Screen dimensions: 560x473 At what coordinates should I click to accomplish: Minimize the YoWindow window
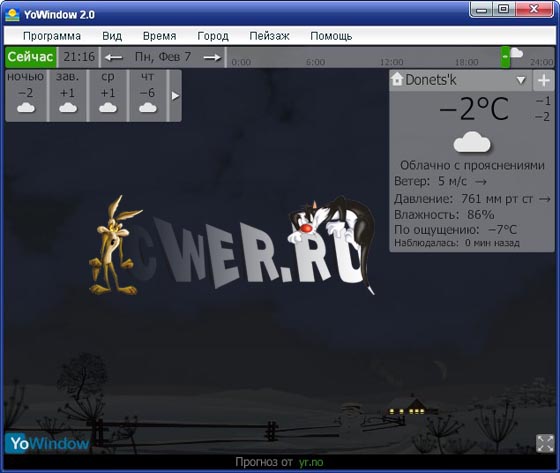[x=481, y=9]
